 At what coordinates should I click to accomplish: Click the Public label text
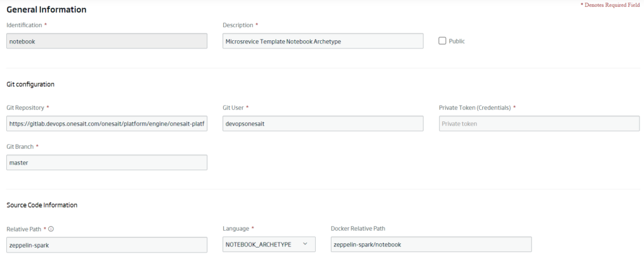457,41
